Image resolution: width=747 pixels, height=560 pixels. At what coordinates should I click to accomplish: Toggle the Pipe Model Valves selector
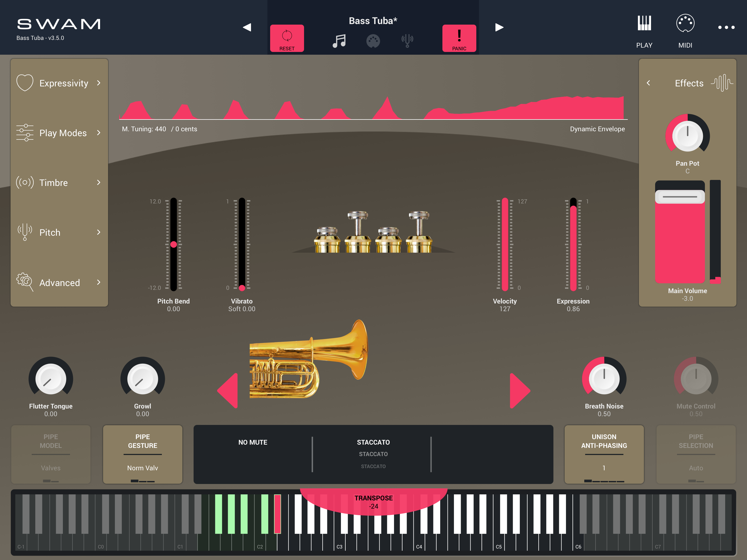click(x=51, y=454)
